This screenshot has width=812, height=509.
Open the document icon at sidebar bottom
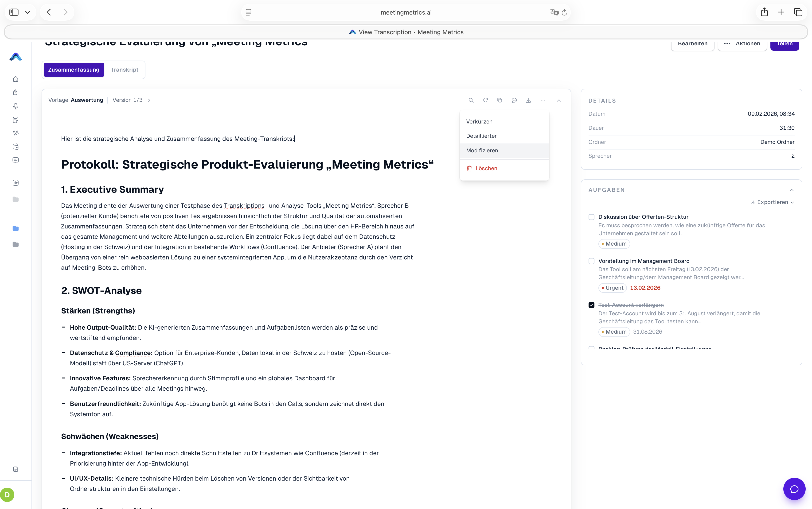[x=16, y=469]
